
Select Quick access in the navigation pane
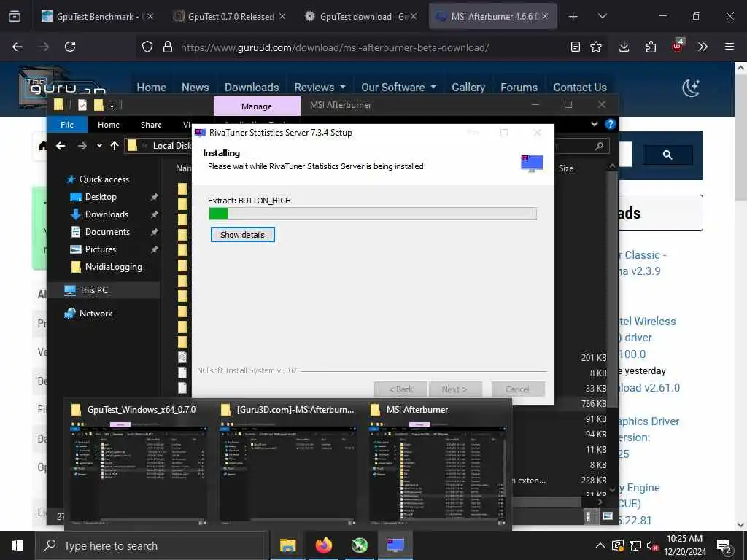coord(104,179)
